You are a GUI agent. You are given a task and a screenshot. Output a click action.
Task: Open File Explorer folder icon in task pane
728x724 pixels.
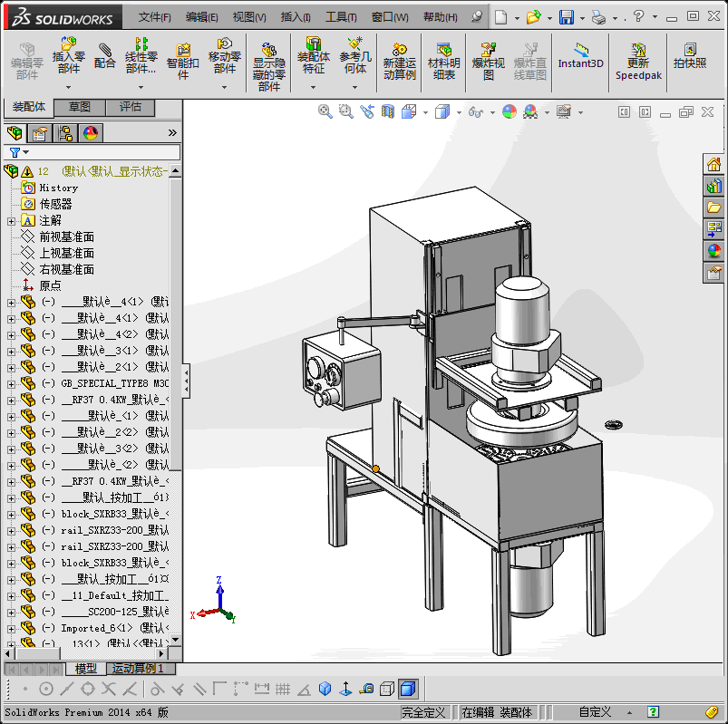coord(713,208)
